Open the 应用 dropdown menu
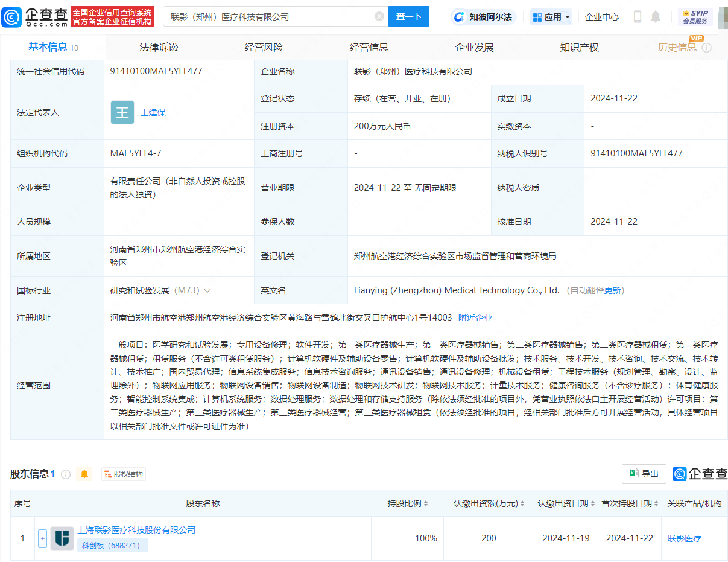The width and height of the screenshot is (728, 562). 552,17
